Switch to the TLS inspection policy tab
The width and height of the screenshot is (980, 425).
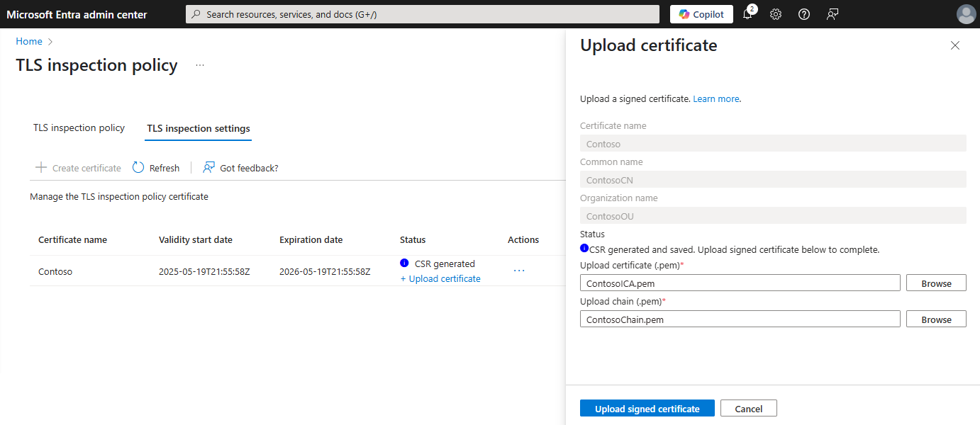click(79, 128)
